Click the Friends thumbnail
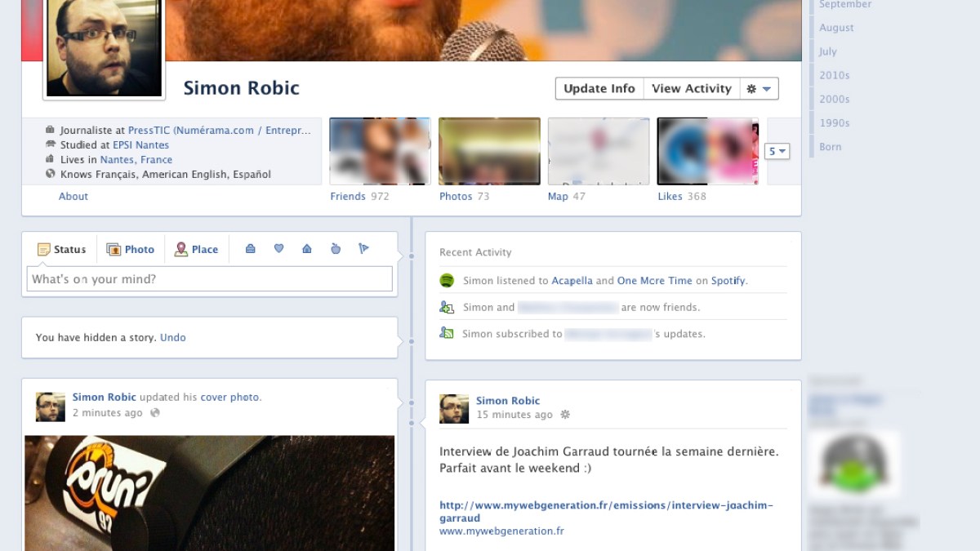This screenshot has height=551, width=980. (x=380, y=151)
